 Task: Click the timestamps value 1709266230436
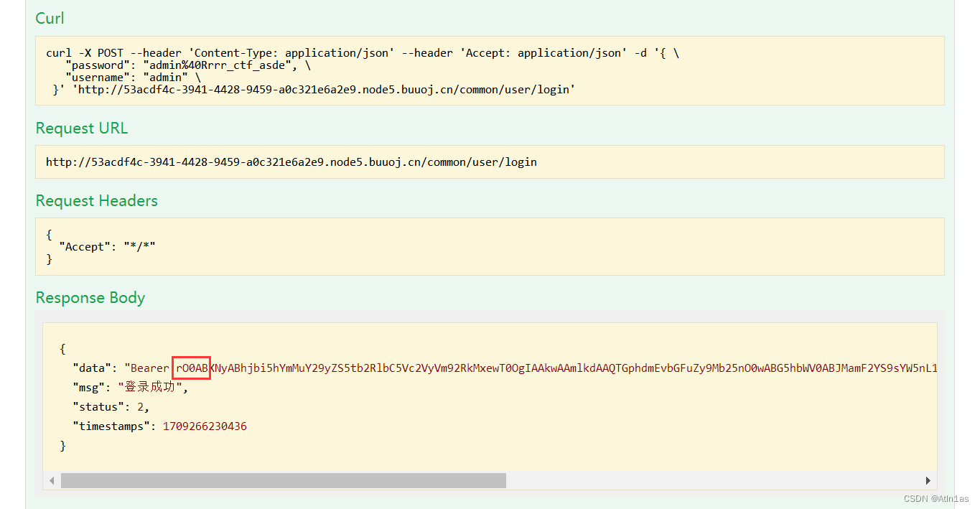click(x=205, y=425)
